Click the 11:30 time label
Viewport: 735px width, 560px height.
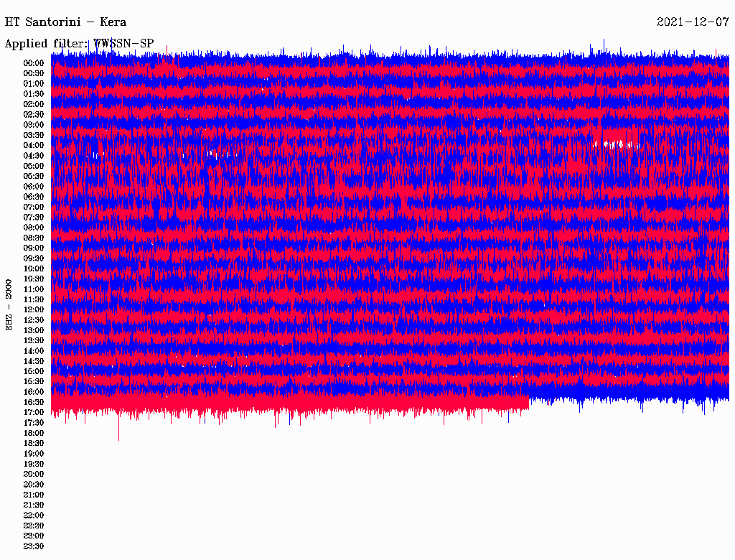click(x=34, y=299)
